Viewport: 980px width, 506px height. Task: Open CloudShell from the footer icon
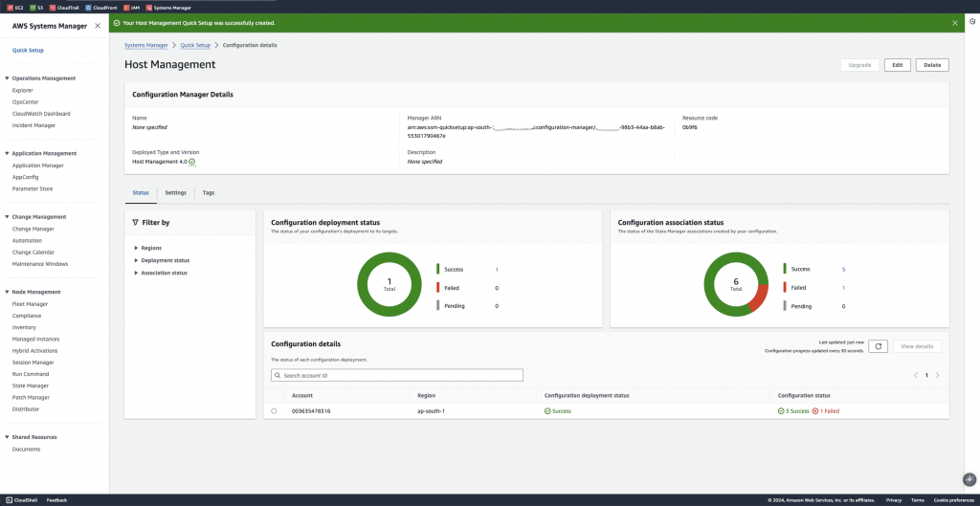(9, 499)
